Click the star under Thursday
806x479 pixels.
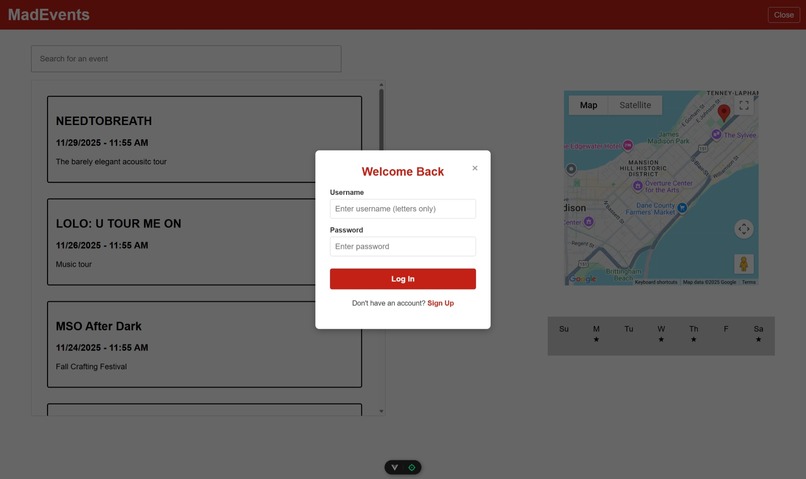click(693, 339)
